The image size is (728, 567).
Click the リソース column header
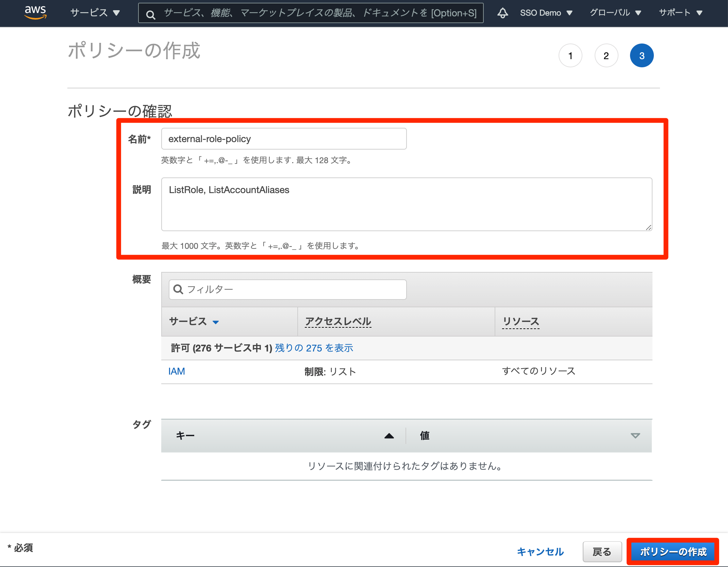[x=521, y=321]
